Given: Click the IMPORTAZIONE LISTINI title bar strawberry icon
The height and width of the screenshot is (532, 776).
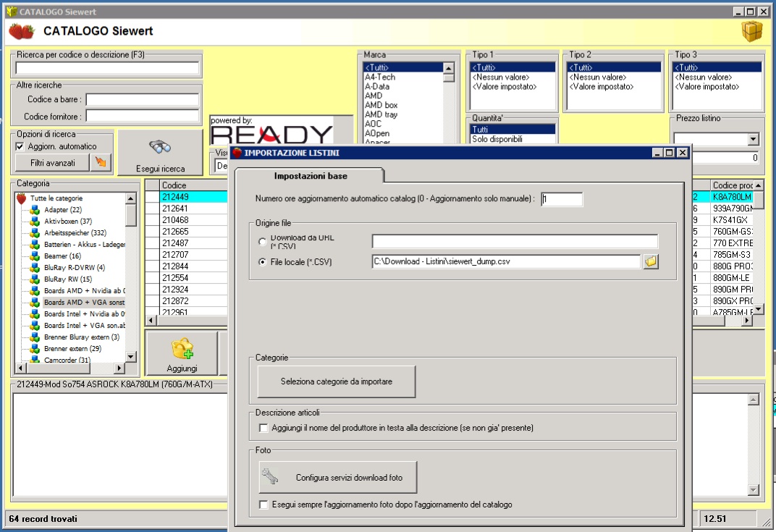Looking at the screenshot, I should pyautogui.click(x=237, y=153).
